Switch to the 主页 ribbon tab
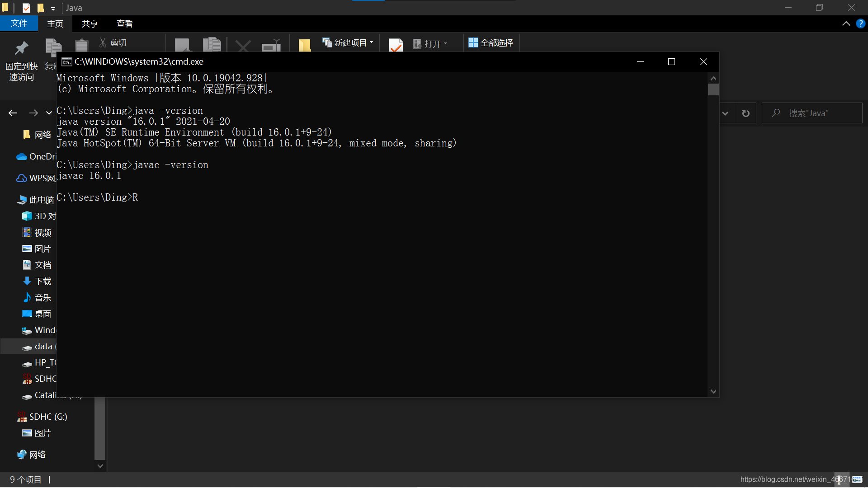Screen dimensions: 868x488 tap(55, 23)
